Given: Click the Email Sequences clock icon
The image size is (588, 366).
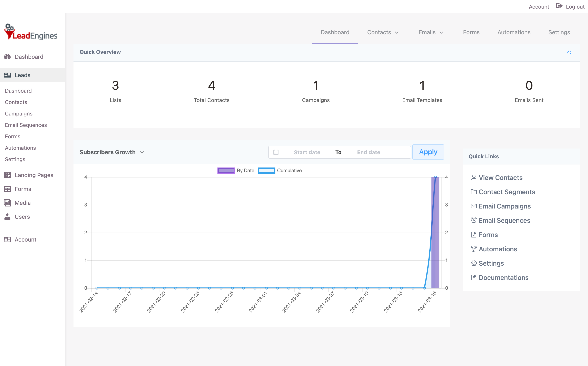Looking at the screenshot, I should [x=474, y=220].
